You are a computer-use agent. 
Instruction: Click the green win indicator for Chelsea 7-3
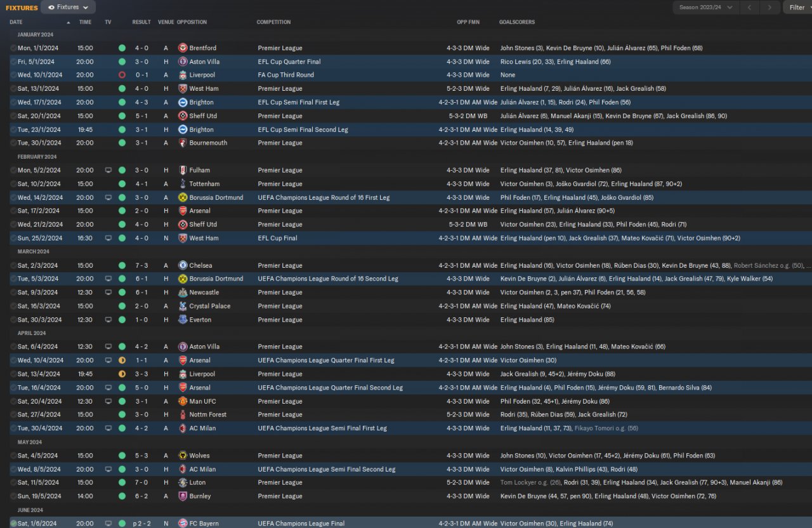point(122,265)
